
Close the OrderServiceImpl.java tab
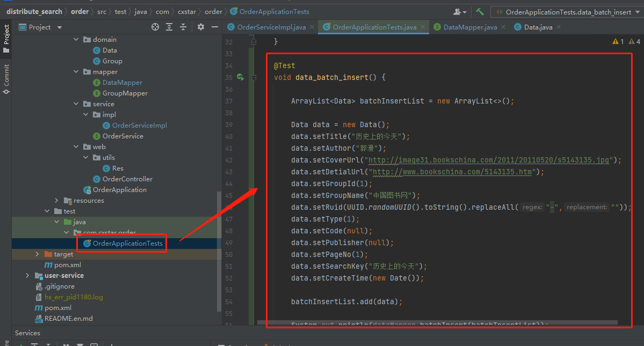click(x=312, y=27)
